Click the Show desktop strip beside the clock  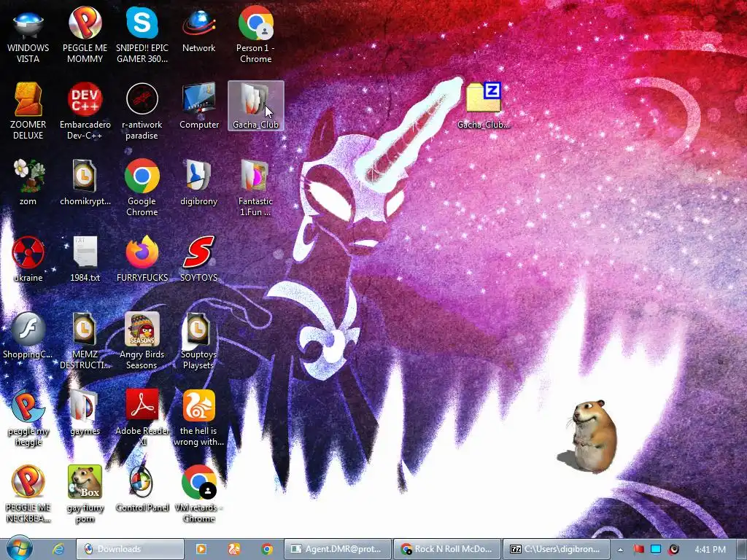pyautogui.click(x=741, y=549)
